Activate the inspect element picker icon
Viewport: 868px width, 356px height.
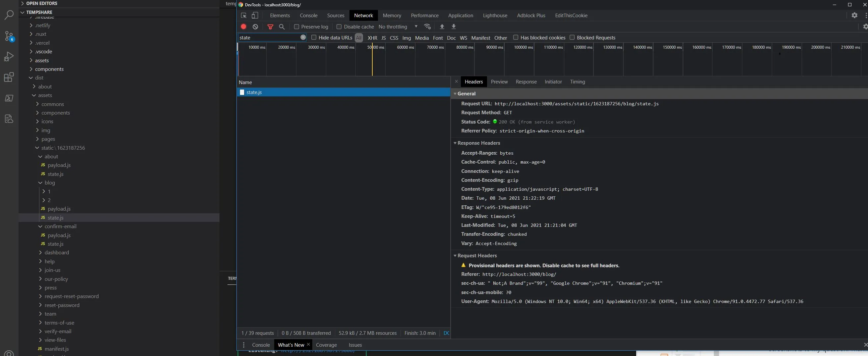244,16
